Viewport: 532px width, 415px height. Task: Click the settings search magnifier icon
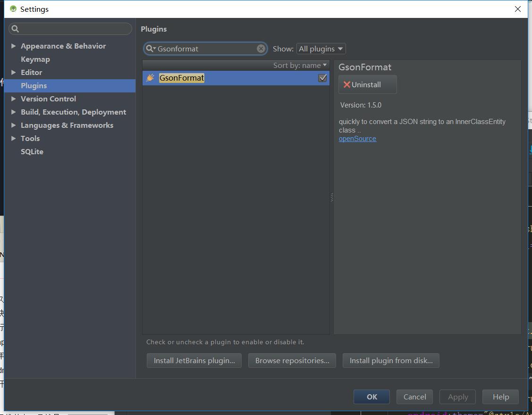click(x=15, y=29)
